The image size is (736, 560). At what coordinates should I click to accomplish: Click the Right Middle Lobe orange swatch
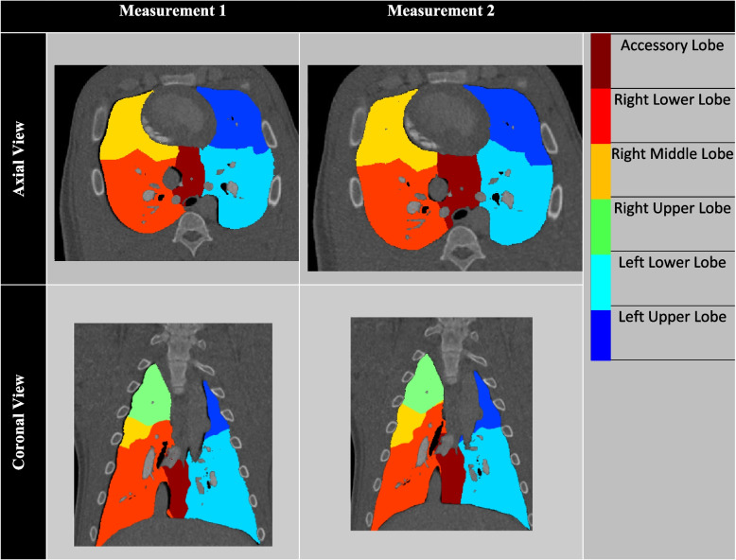(x=601, y=171)
